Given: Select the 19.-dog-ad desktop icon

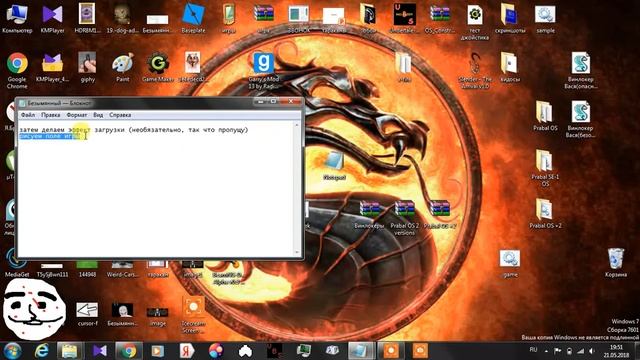Looking at the screenshot, I should (x=122, y=18).
